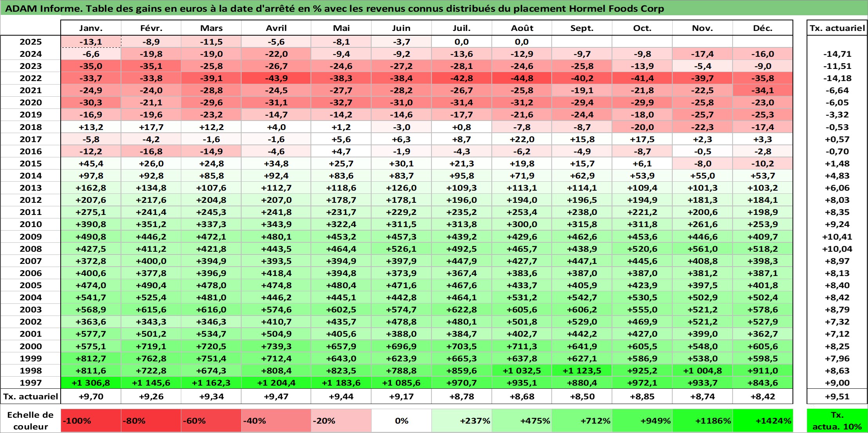Image resolution: width=868 pixels, height=433 pixels.
Task: Click cell '+577,7' in January 2001
Action: click(x=91, y=334)
